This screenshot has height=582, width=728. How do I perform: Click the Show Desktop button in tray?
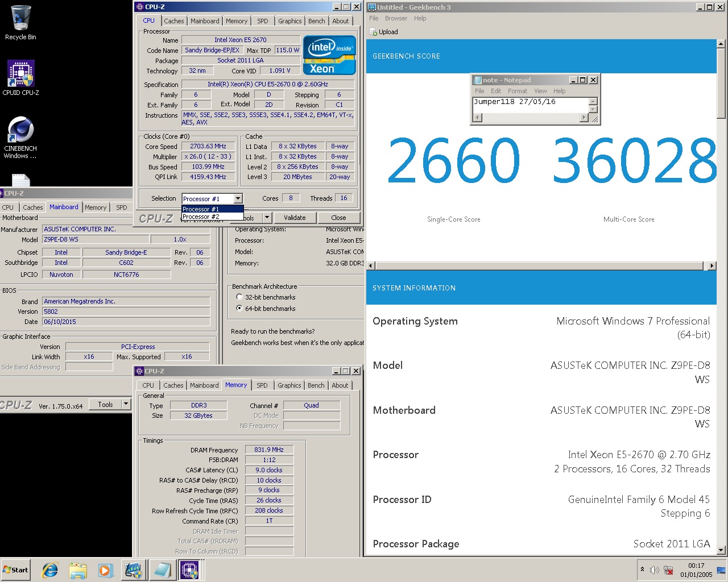(x=721, y=570)
